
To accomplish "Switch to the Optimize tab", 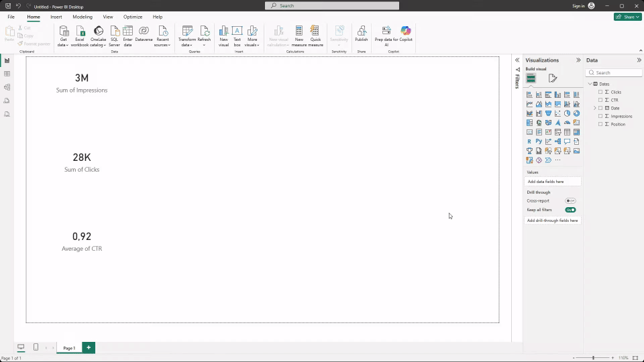I will pyautogui.click(x=133, y=17).
